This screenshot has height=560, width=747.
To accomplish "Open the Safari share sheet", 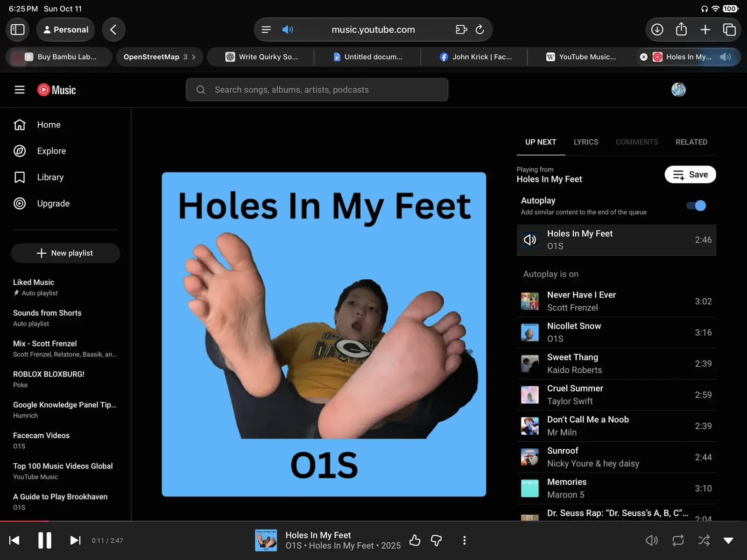I will click(x=681, y=29).
